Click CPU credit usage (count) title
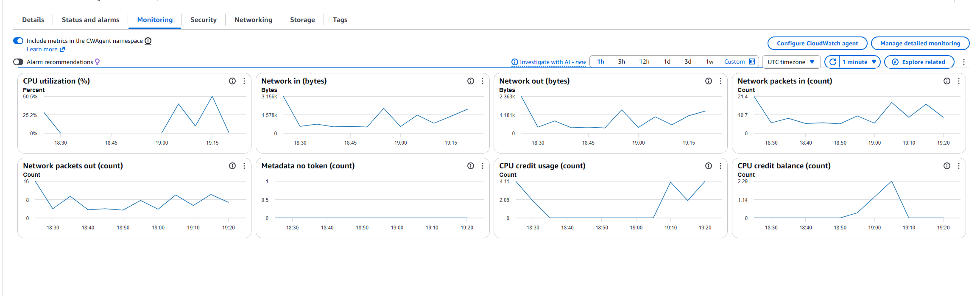The width and height of the screenshot is (980, 296). click(542, 166)
